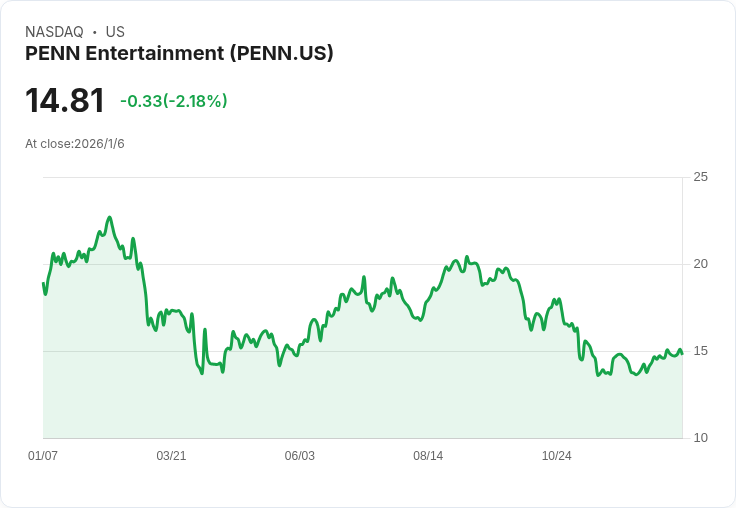Click the At close 2026/1/6 timestamp

(x=75, y=144)
